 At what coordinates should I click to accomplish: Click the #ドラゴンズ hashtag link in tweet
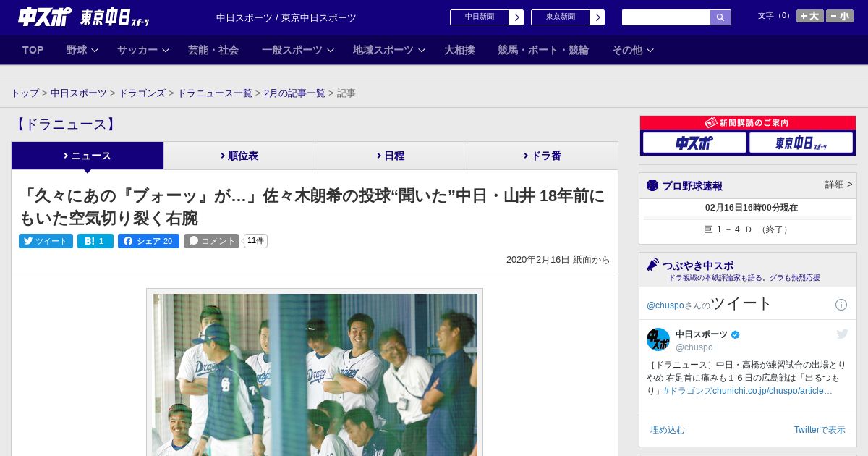click(x=688, y=391)
